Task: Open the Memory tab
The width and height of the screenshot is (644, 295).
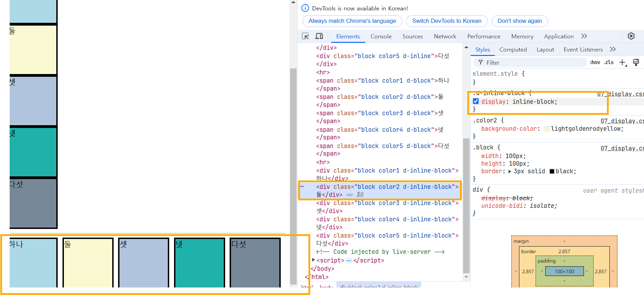Action: point(522,36)
